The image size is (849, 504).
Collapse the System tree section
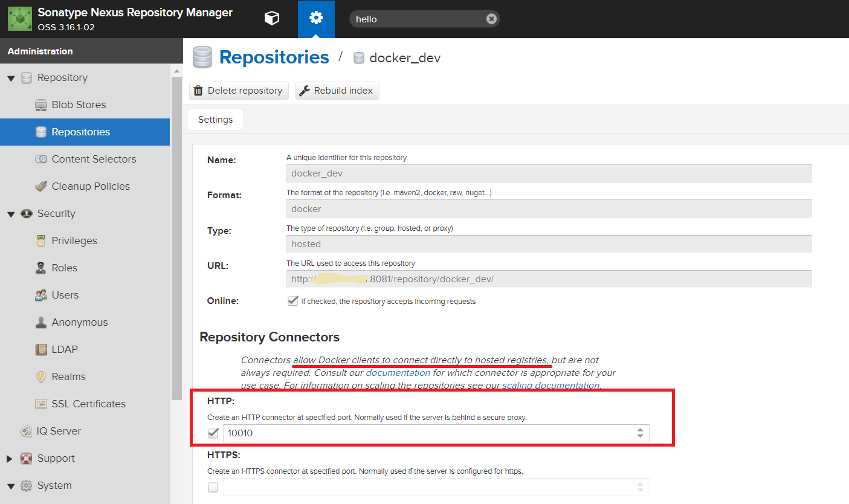tap(11, 486)
